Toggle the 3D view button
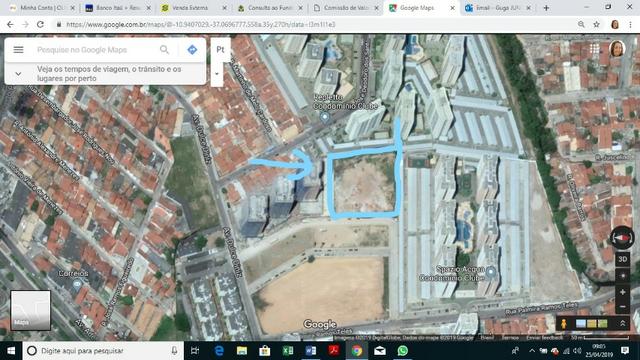 coord(622,259)
